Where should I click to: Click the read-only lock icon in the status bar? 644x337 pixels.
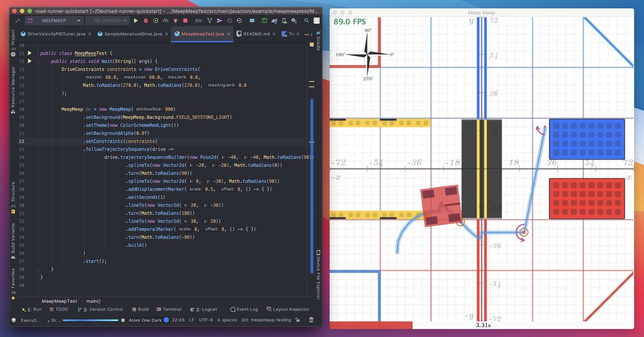(x=298, y=320)
